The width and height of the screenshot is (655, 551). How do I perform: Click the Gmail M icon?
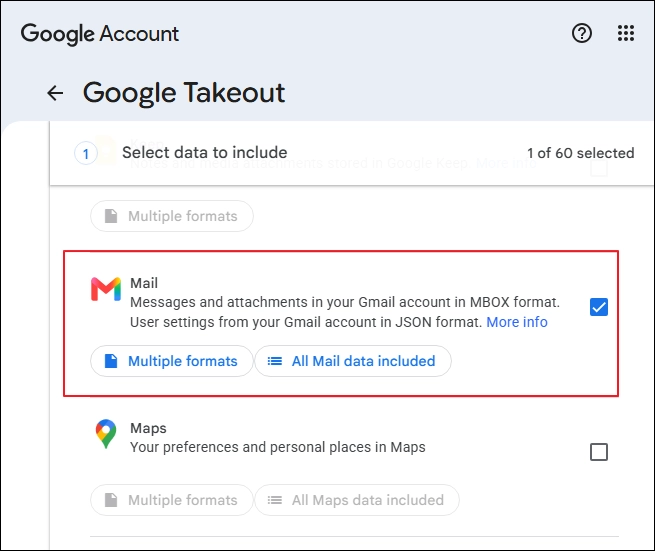click(x=106, y=289)
